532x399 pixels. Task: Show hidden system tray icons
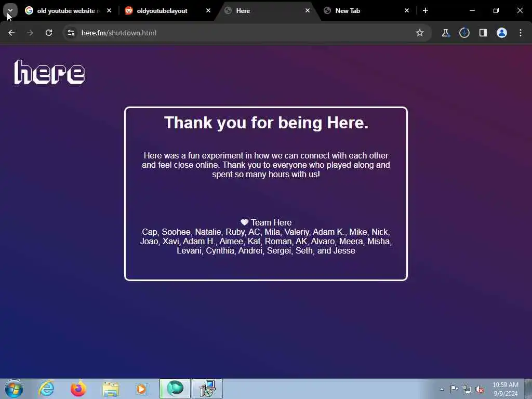[x=442, y=390]
